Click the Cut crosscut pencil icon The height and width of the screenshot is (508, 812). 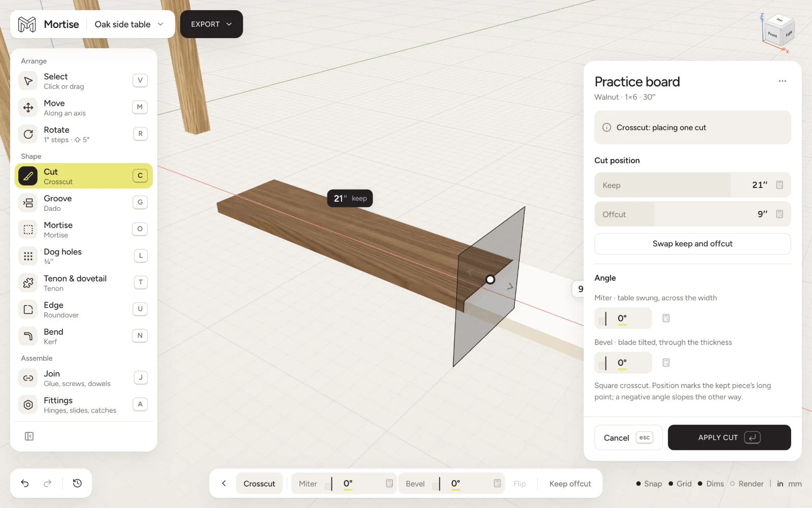pyautogui.click(x=28, y=176)
